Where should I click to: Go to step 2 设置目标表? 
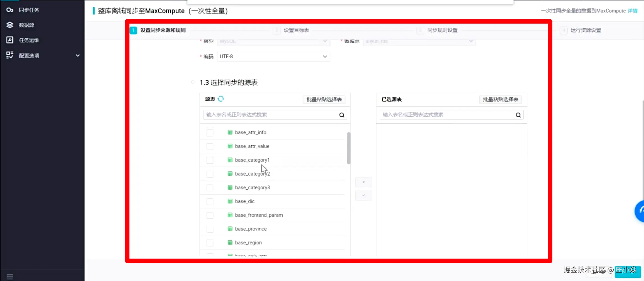click(291, 30)
